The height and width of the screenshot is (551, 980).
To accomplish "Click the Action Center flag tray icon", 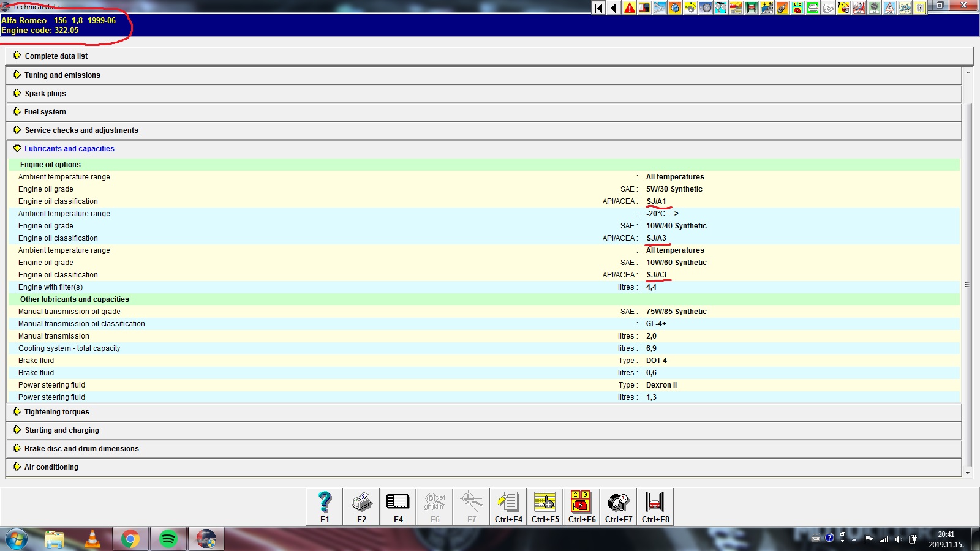I will (869, 539).
